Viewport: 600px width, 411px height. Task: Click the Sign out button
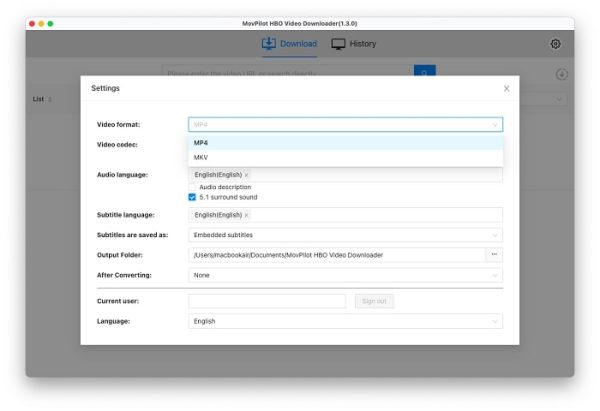click(374, 301)
